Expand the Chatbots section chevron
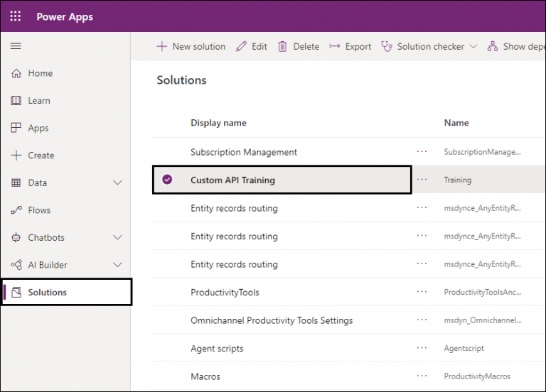The image size is (546, 392). (118, 237)
